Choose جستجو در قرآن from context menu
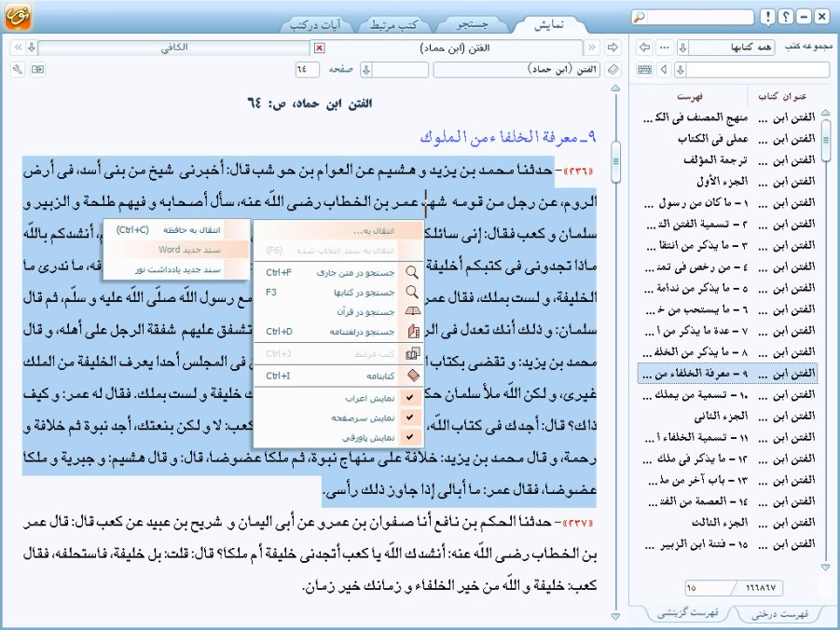 [338, 312]
